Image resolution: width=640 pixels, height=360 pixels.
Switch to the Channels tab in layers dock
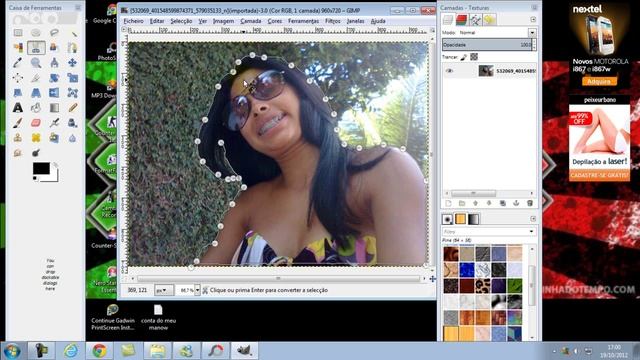point(462,20)
